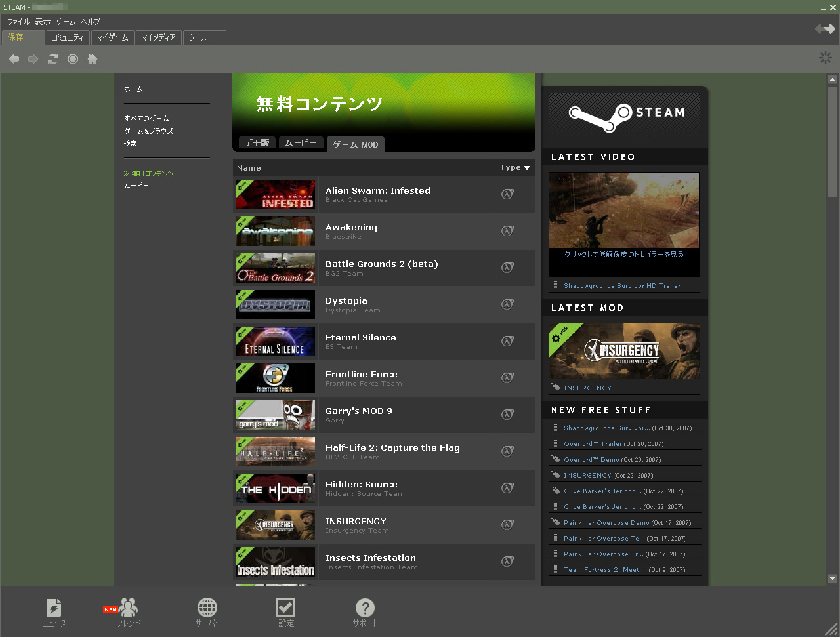Viewport: 840px width, 637px height.
Task: Select the 保存 tab
Action: pyautogui.click(x=24, y=37)
